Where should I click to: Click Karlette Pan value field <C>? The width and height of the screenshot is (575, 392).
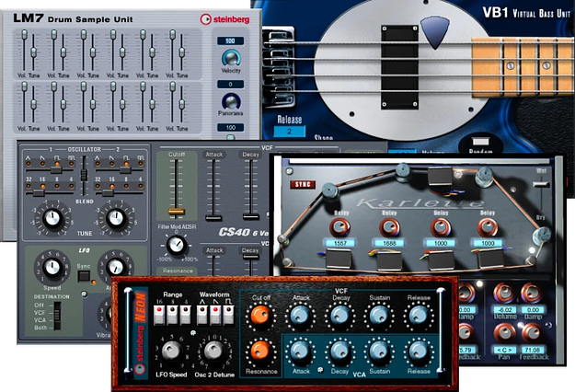coord(504,350)
